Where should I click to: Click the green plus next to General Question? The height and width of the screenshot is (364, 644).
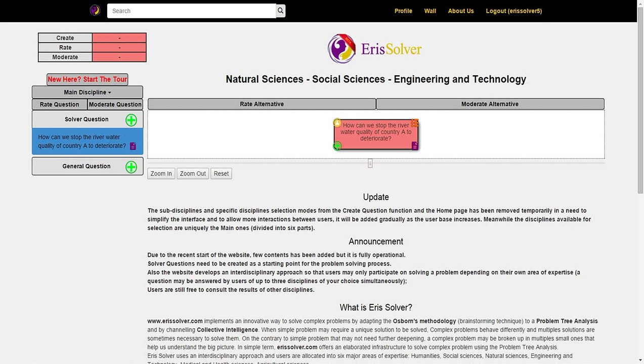click(x=131, y=167)
